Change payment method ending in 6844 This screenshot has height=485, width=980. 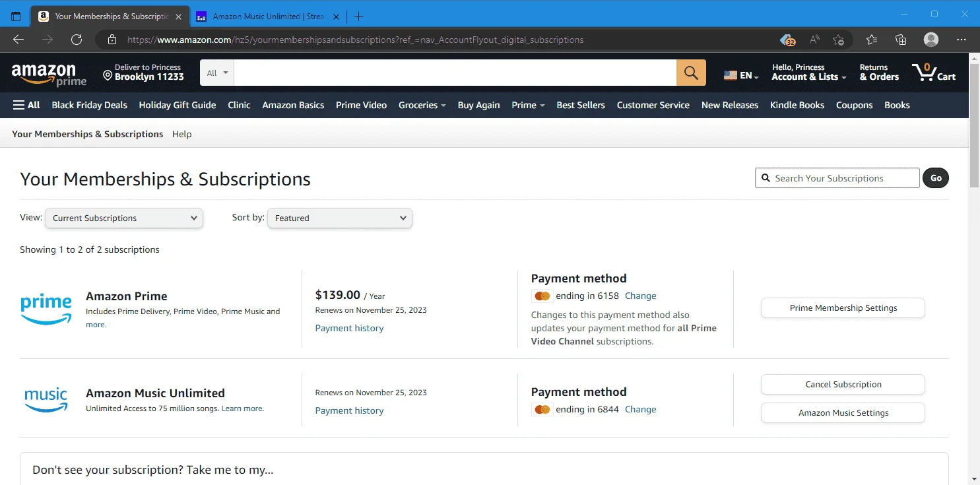(640, 409)
